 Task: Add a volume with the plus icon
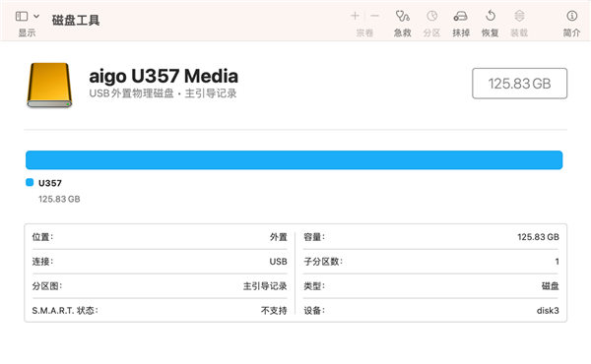click(355, 16)
